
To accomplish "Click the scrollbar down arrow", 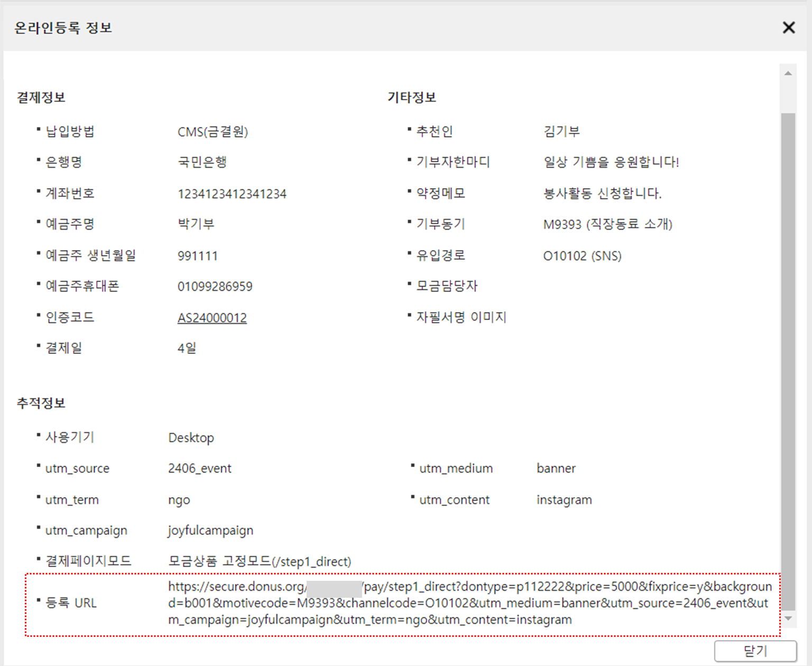I will click(x=788, y=618).
